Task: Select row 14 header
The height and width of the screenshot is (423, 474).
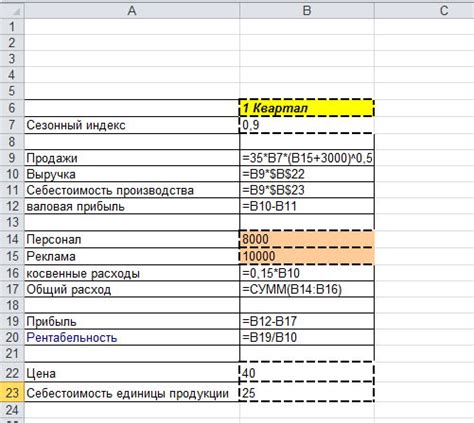Action: tap(12, 239)
